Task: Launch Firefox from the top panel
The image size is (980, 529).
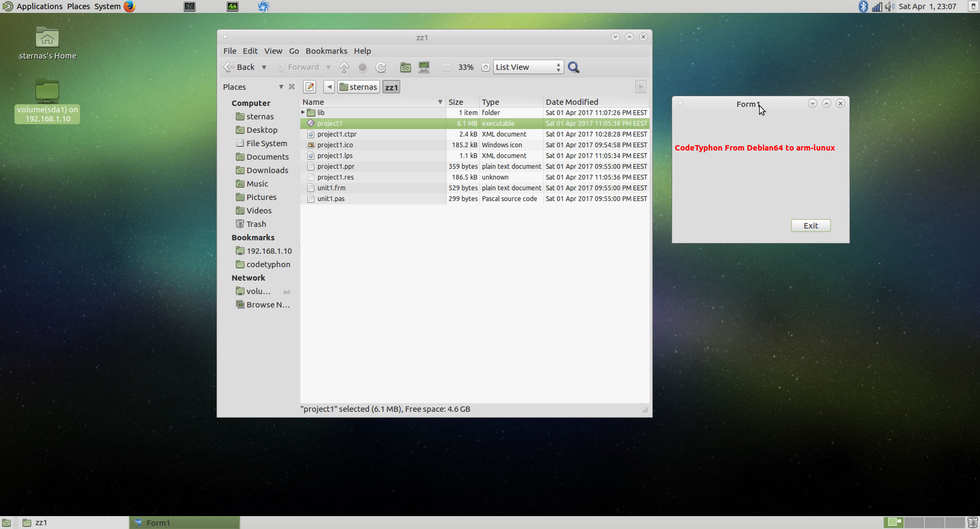Action: tap(129, 6)
